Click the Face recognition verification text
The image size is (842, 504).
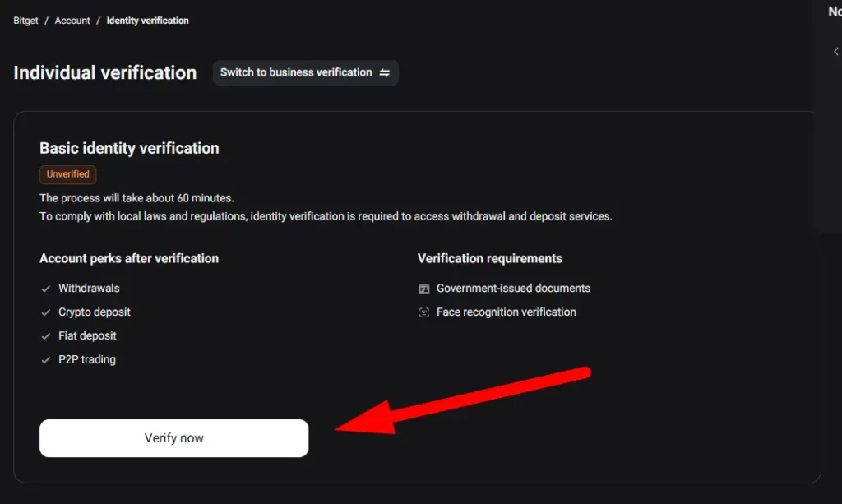coord(507,312)
